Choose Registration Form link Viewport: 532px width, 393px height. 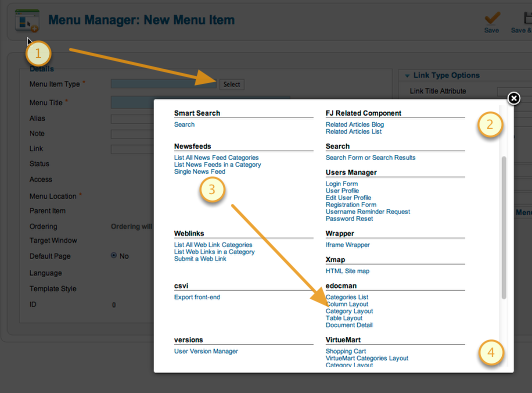(351, 205)
